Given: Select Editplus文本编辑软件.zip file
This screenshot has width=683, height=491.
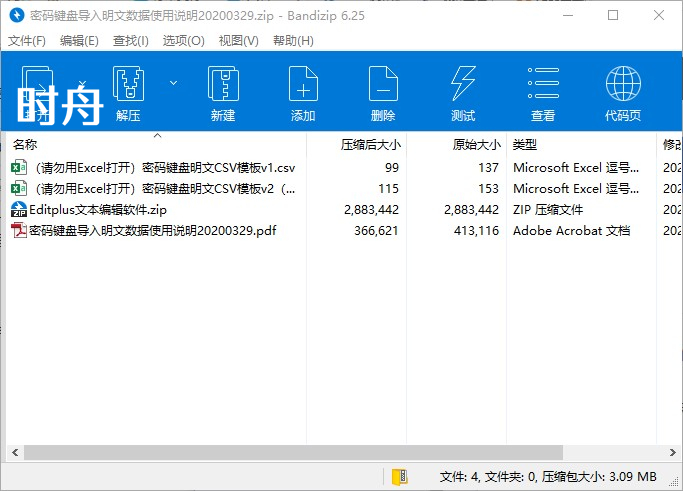Looking at the screenshot, I should (98, 210).
